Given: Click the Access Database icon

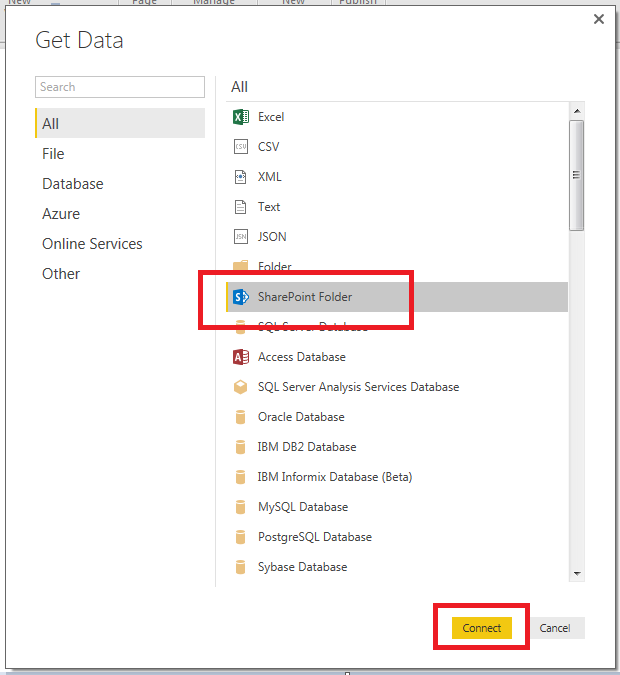Looking at the screenshot, I should click(241, 357).
